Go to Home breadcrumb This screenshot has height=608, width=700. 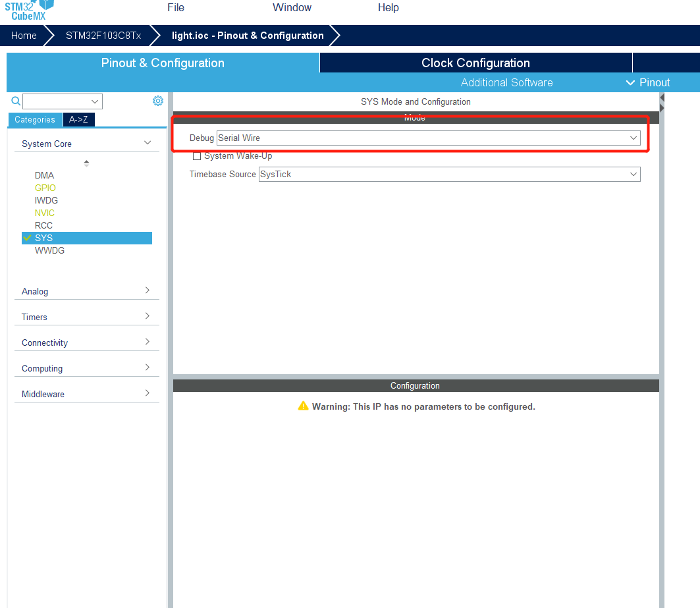(x=24, y=36)
